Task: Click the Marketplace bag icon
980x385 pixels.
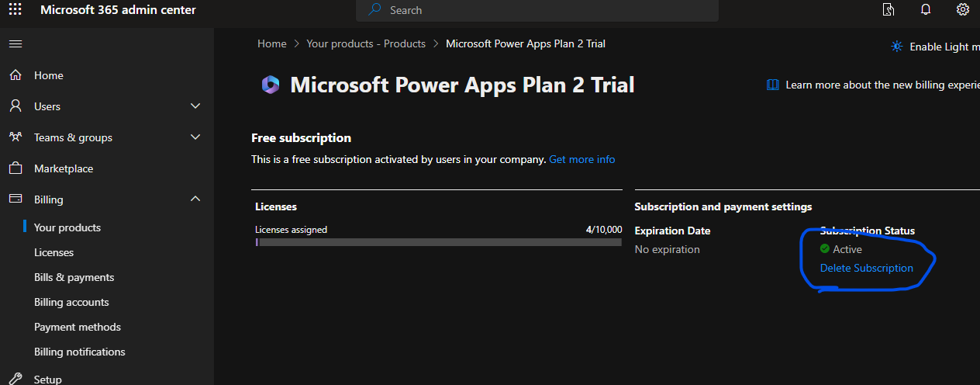Action: 16,168
